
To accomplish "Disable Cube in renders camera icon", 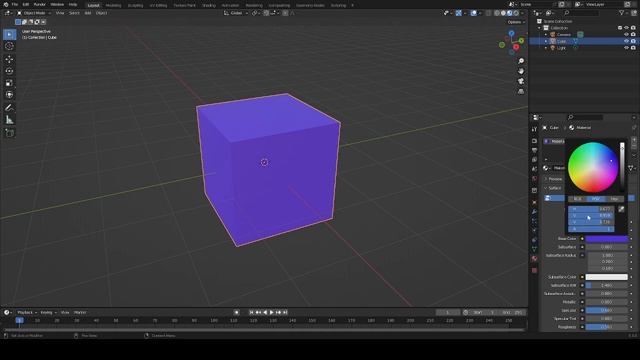I will pos(633,41).
